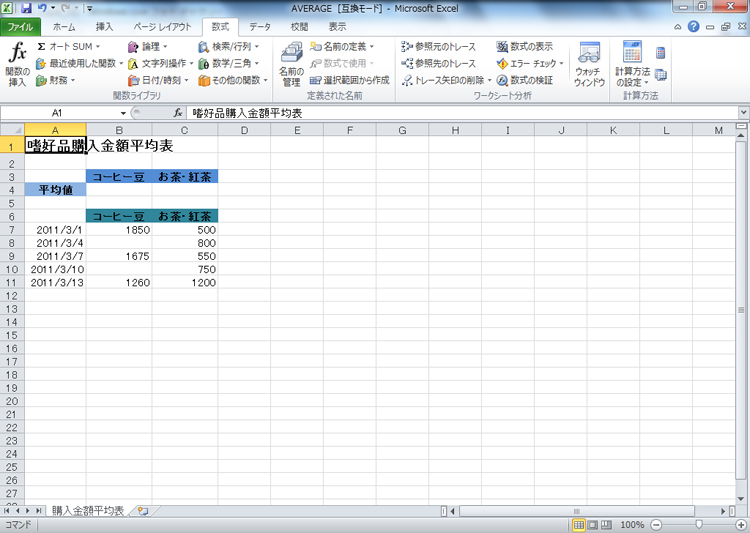Expand the formula bar chevron

(743, 113)
